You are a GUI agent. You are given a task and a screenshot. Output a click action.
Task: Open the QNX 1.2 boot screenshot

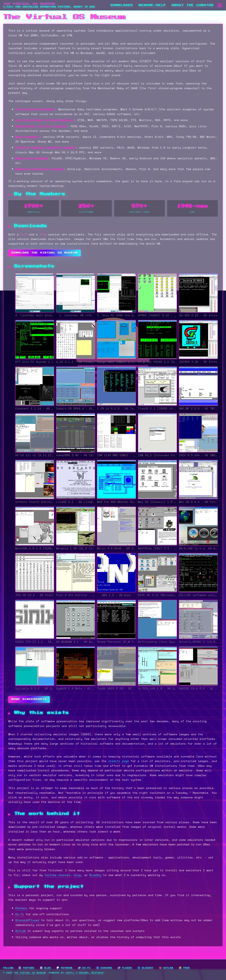point(116,573)
